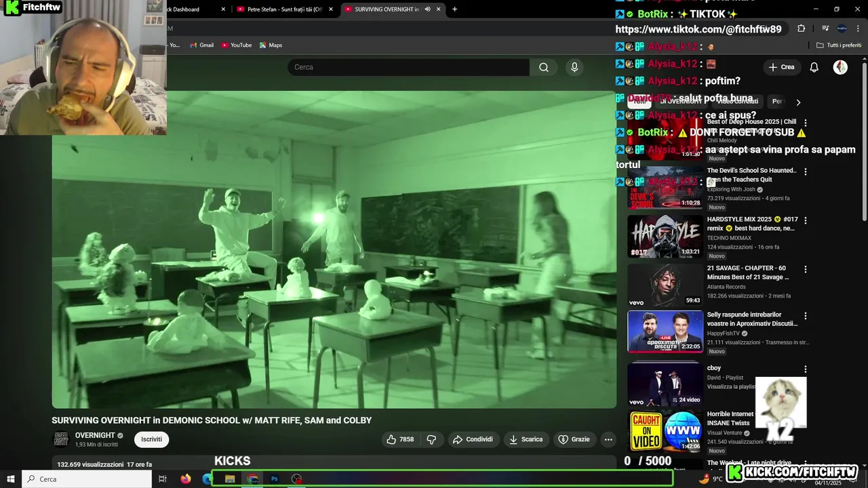Screen dimensions: 868x488
Task: Close the Dashboard tab
Action: 224,9
